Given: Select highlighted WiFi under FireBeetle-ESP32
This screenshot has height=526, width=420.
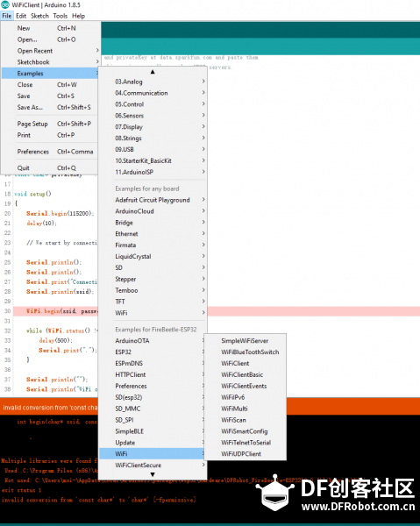Looking at the screenshot, I should click(x=153, y=454).
